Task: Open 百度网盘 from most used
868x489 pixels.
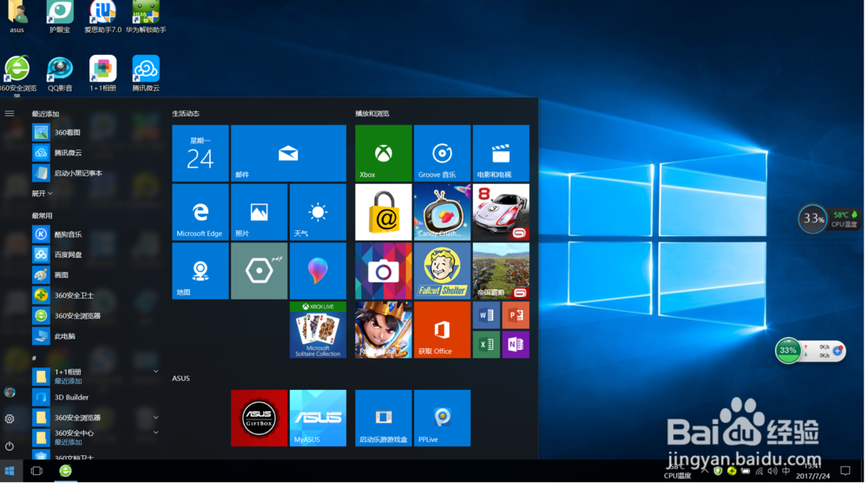Action: [97, 255]
